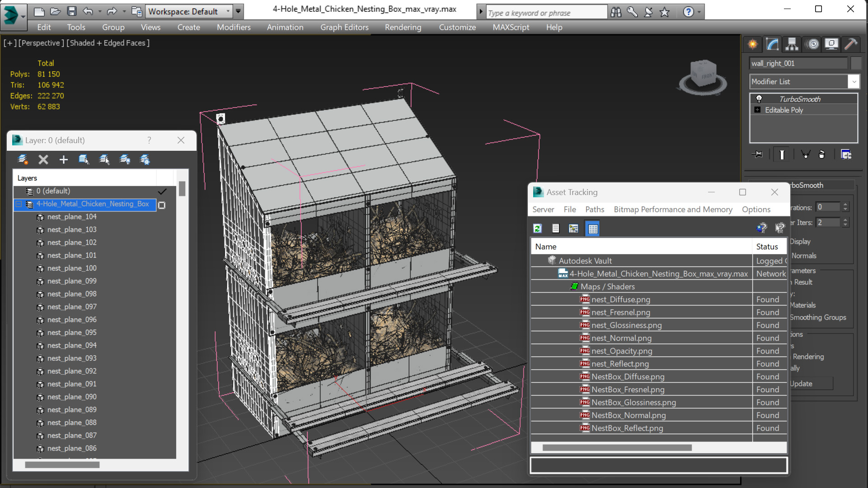The image size is (868, 488).
Task: Open the Display command panel tab
Action: coord(831,44)
